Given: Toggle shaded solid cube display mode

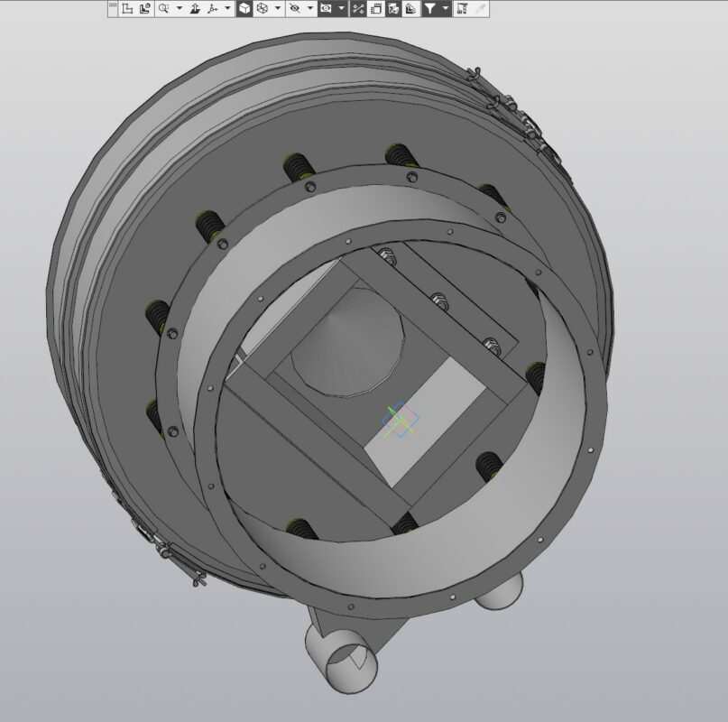Looking at the screenshot, I should 244,8.
